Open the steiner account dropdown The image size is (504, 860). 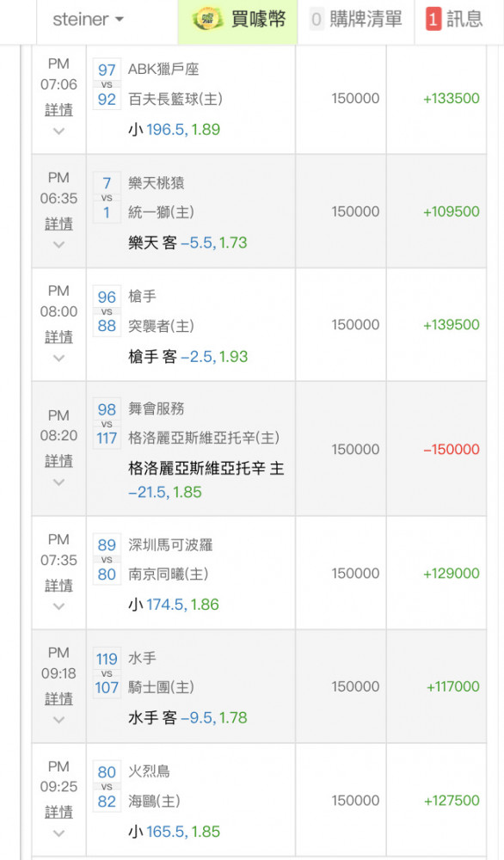point(88,20)
